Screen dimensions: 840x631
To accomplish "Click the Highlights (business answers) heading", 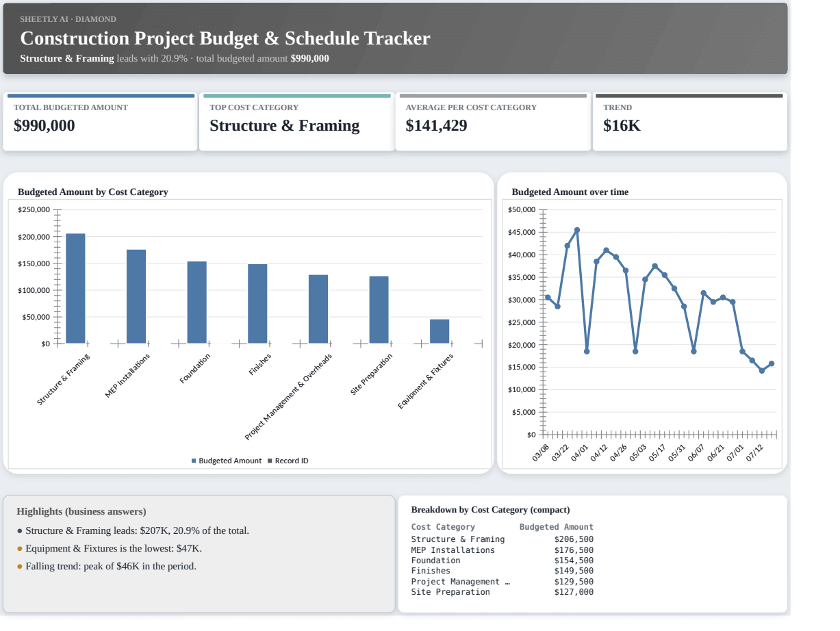I will (x=81, y=512).
